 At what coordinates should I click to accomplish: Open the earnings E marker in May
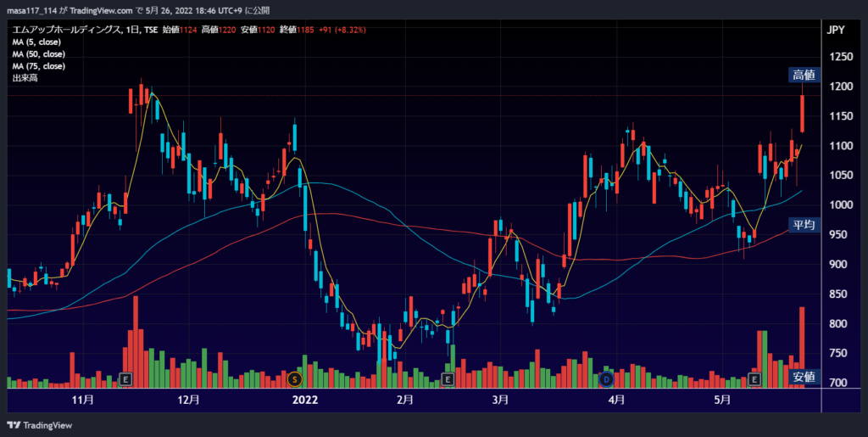(754, 379)
